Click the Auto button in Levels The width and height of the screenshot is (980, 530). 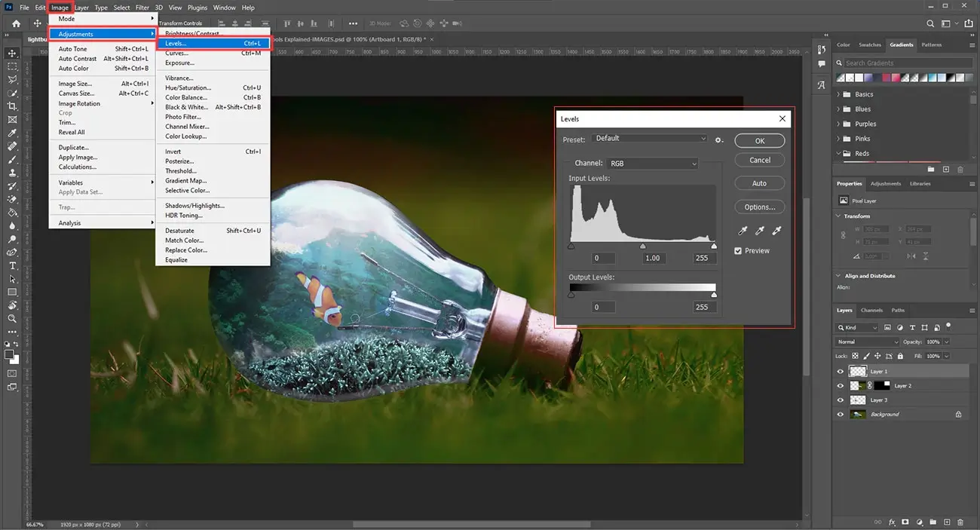[x=759, y=183]
